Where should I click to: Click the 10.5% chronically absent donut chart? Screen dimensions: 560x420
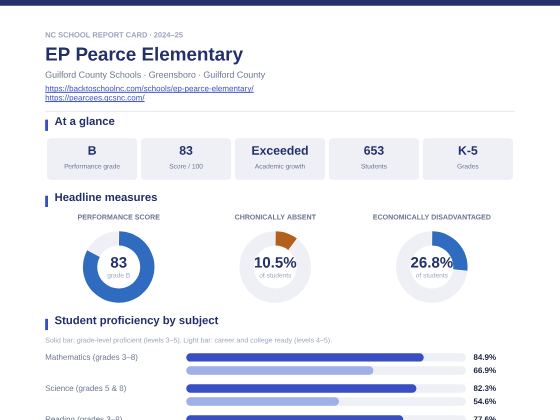coord(275,267)
